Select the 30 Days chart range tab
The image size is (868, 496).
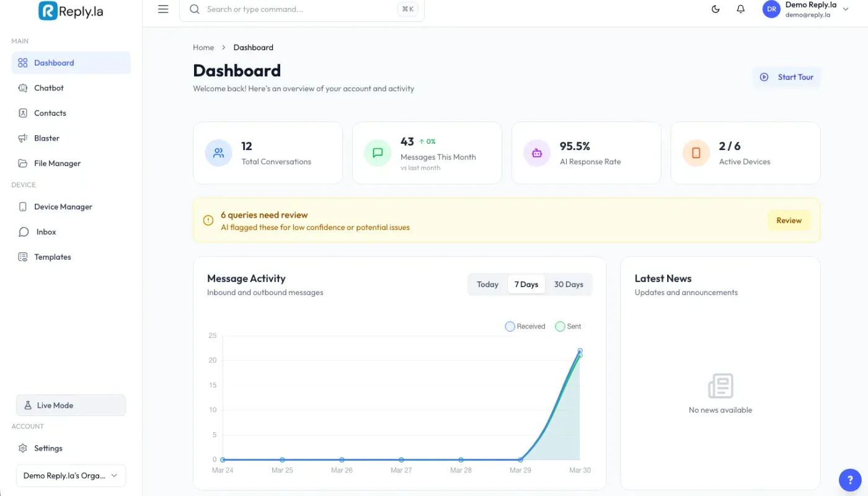[x=569, y=285]
